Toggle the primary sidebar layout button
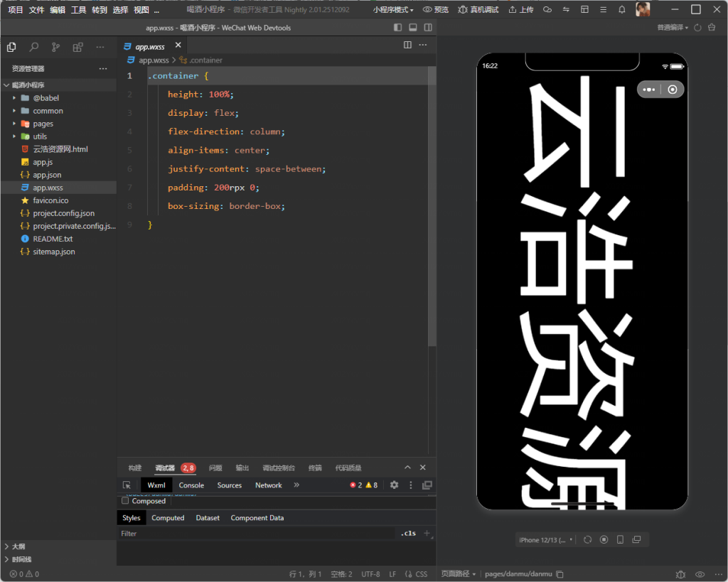This screenshot has width=728, height=582. (x=397, y=28)
